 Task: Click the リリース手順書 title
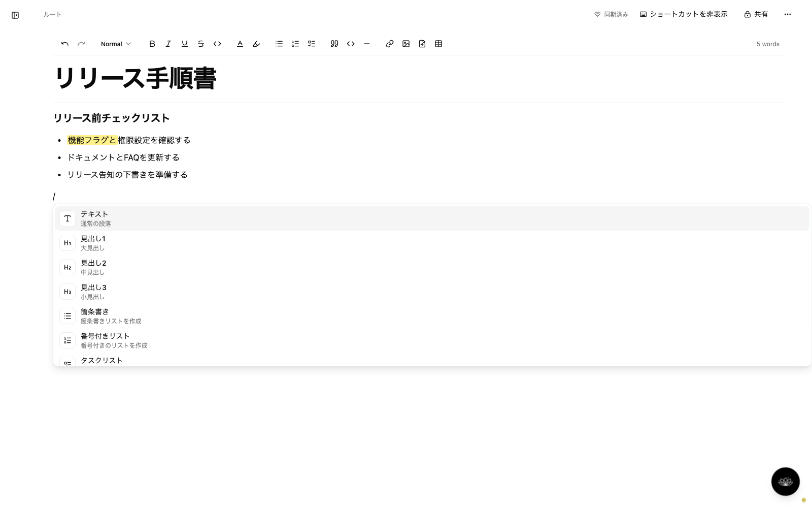(x=136, y=78)
